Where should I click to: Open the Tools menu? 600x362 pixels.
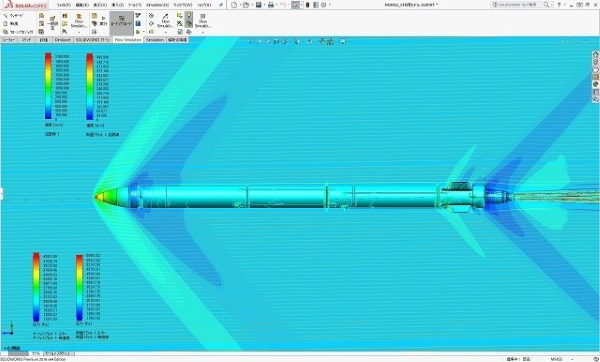(135, 5)
